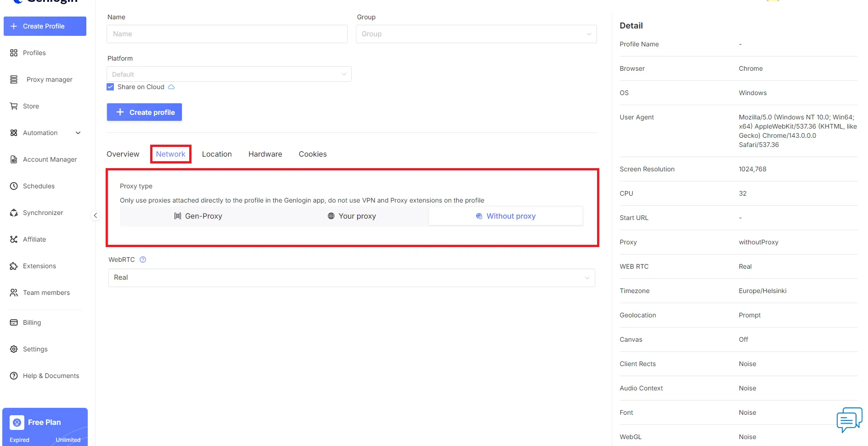This screenshot has width=868, height=446.
Task: Open the Group dropdown
Action: click(476, 34)
